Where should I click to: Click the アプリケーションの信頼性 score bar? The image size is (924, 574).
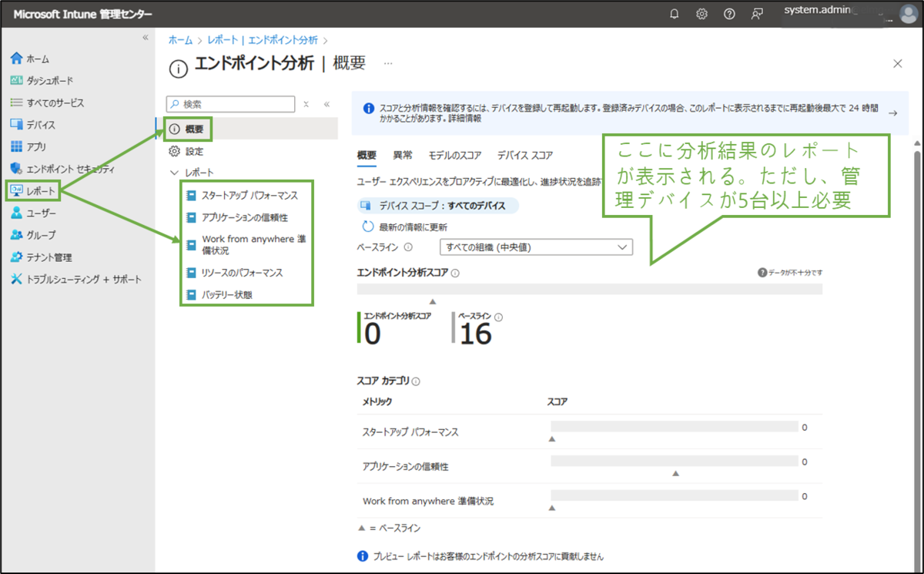(x=675, y=461)
